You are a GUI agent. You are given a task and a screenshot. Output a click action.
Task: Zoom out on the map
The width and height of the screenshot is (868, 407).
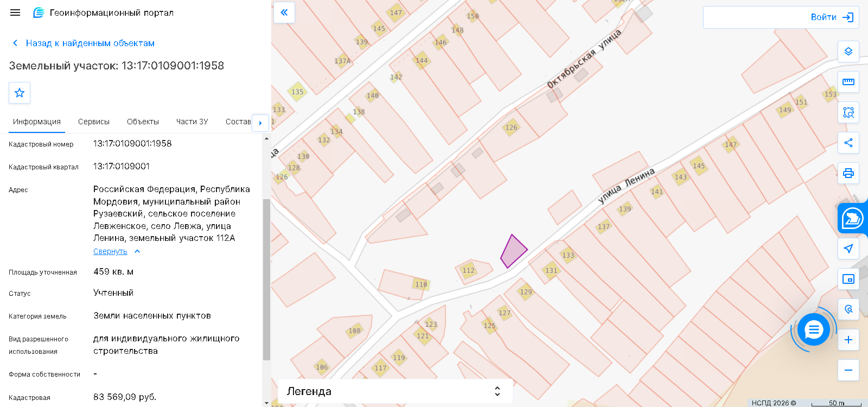pyautogui.click(x=848, y=370)
